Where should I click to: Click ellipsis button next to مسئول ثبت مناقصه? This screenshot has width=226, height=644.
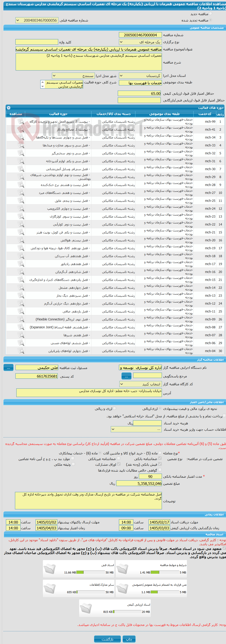pyautogui.click(x=9, y=368)
